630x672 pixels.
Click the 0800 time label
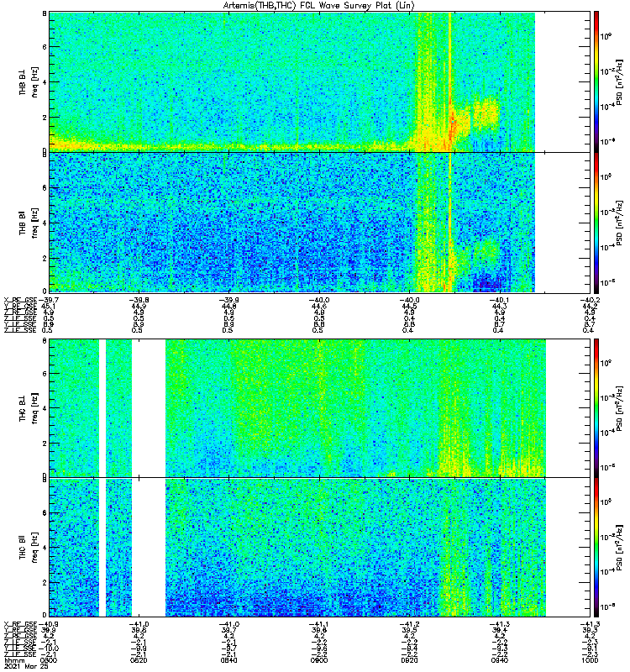(48, 660)
